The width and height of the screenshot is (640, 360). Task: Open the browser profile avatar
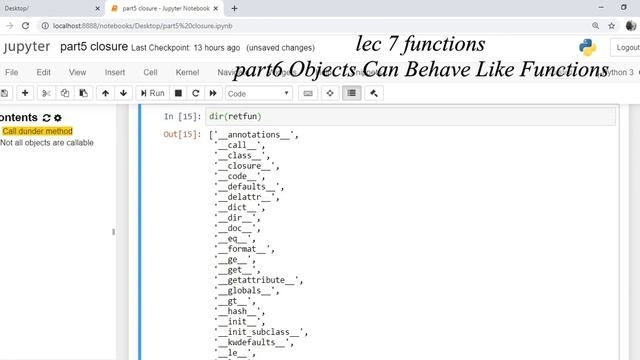(x=630, y=26)
